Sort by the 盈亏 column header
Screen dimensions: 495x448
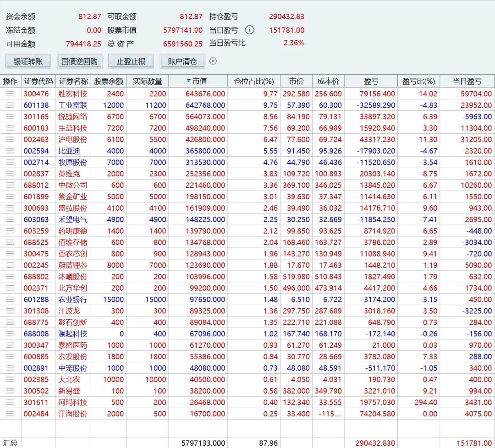pos(371,81)
